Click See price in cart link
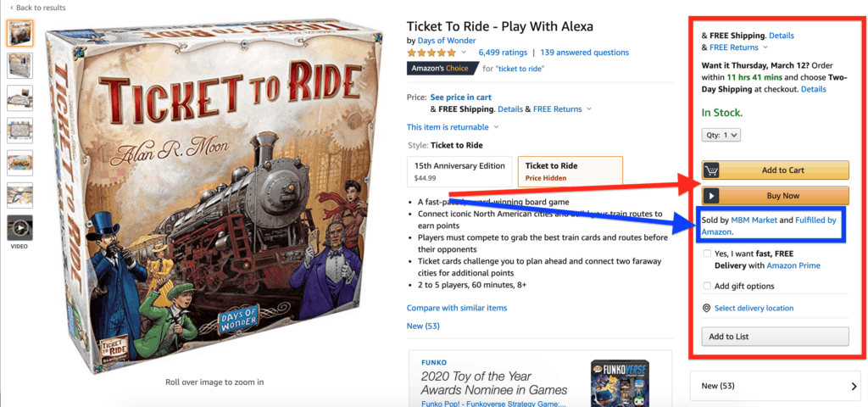868x407 pixels. pos(463,98)
